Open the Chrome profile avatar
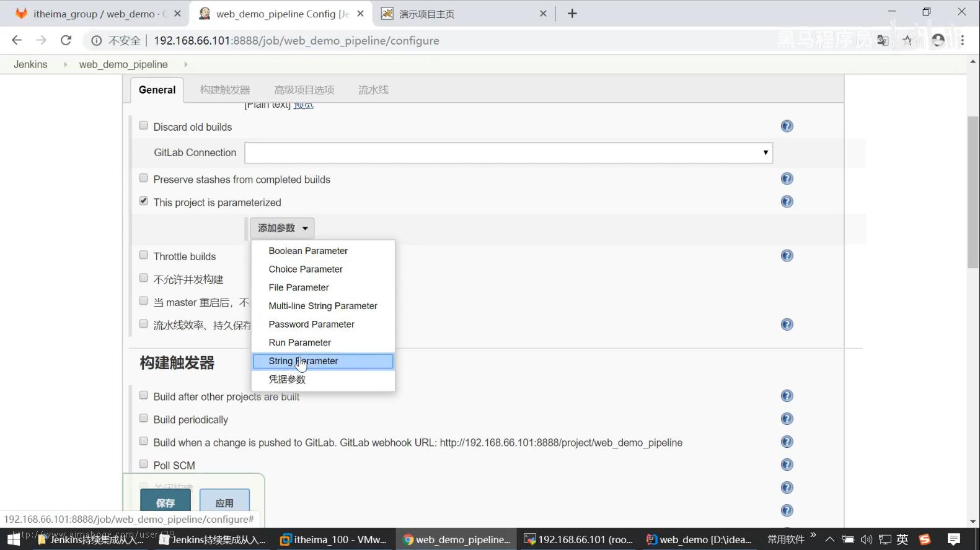Image resolution: width=980 pixels, height=550 pixels. click(938, 40)
